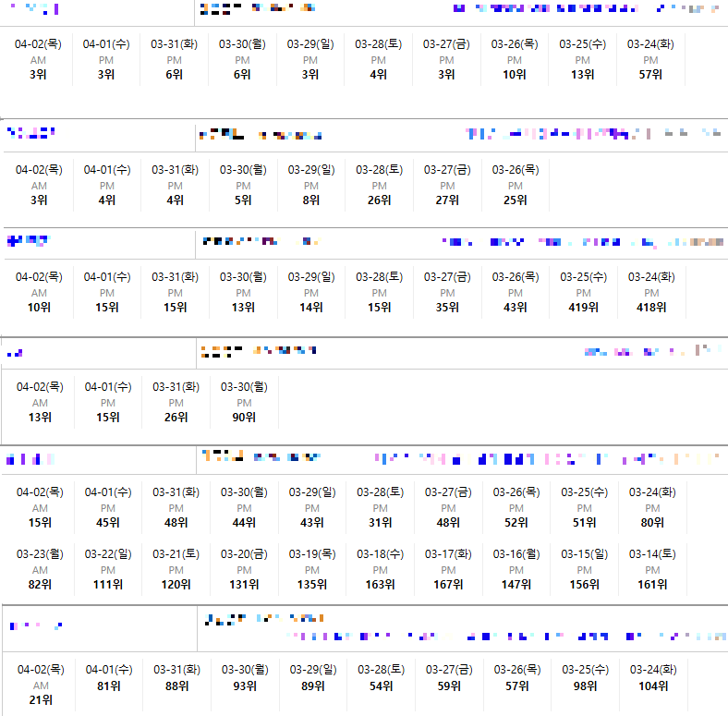Select the 14위 rank value

pos(311,308)
